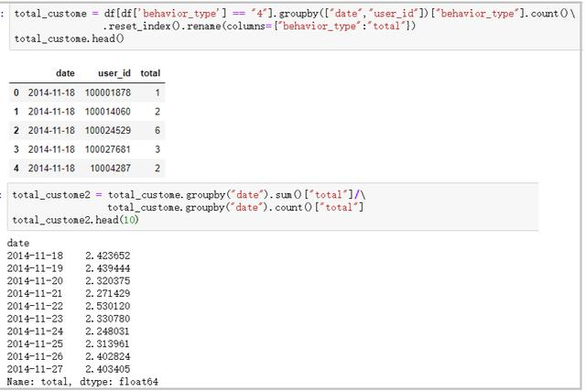Click the total value 3 in the table

(157, 149)
